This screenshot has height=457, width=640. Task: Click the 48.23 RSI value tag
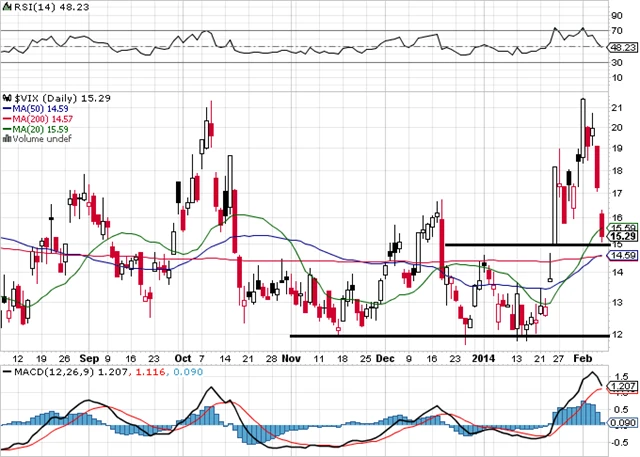pyautogui.click(x=623, y=46)
